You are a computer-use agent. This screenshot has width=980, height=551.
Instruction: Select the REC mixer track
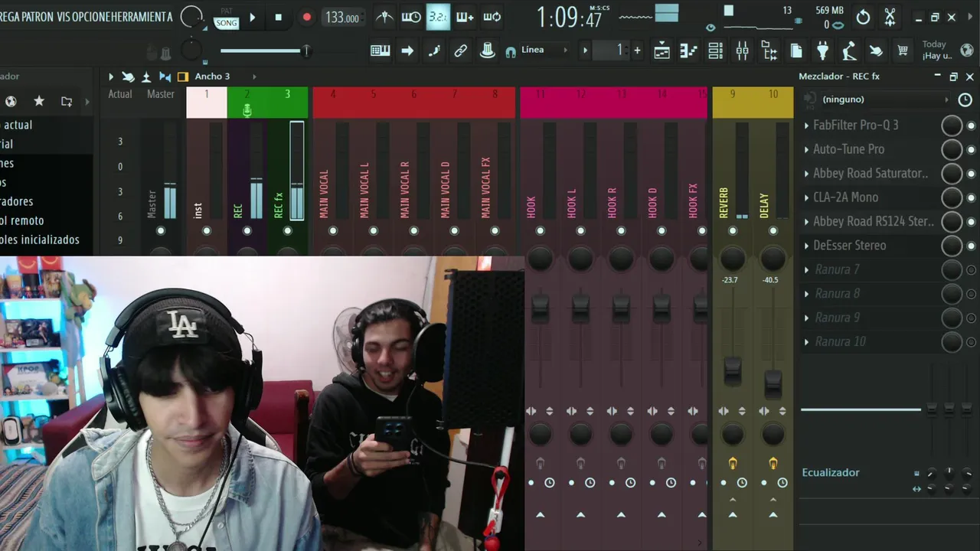tap(247, 168)
